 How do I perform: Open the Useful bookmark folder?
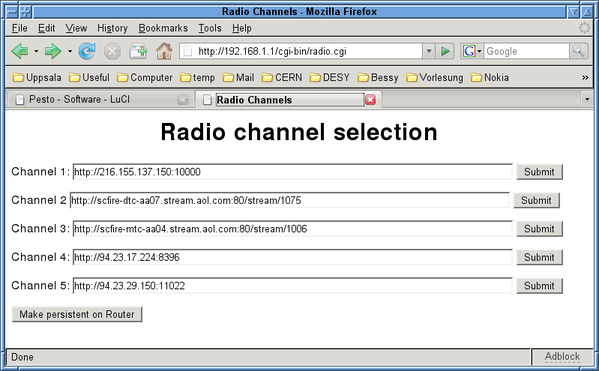click(89, 78)
